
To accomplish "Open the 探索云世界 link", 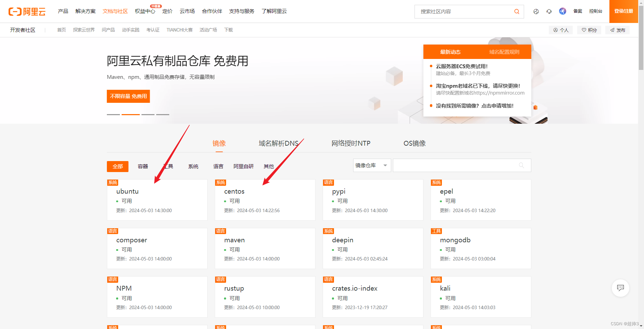I will pyautogui.click(x=84, y=30).
